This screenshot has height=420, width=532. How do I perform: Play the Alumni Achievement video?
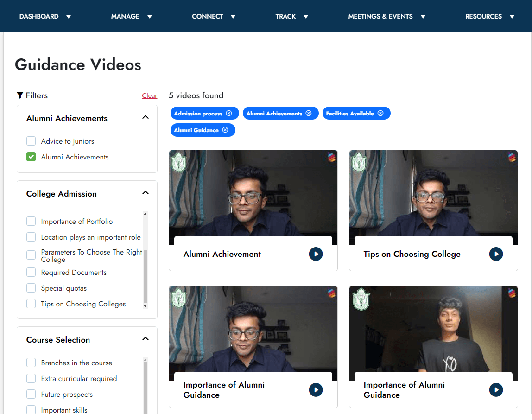tap(316, 254)
